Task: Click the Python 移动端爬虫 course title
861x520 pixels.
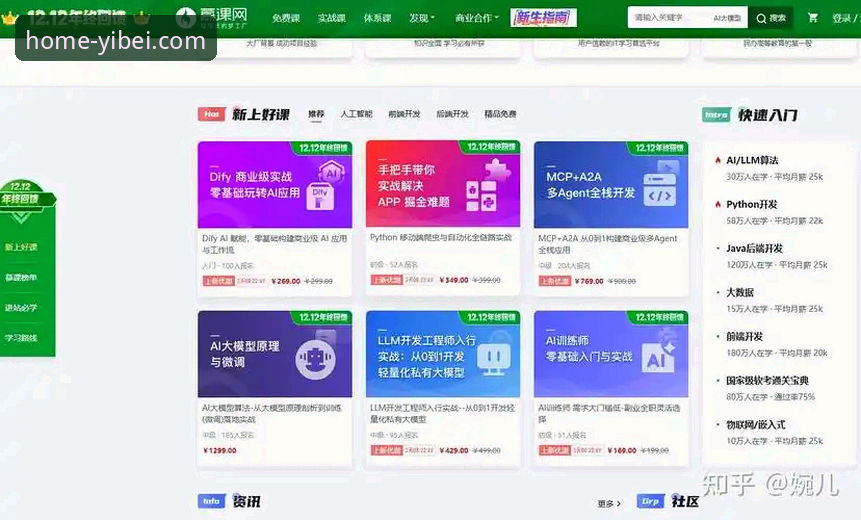Action: pos(441,237)
